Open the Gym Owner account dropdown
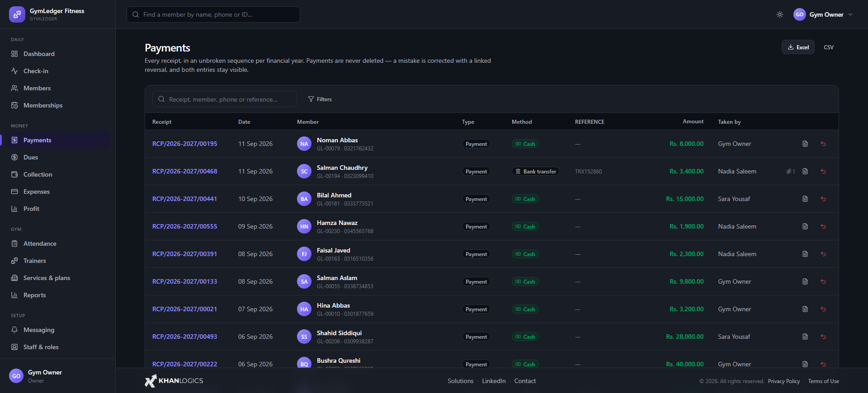This screenshot has height=393, width=868. [x=823, y=14]
